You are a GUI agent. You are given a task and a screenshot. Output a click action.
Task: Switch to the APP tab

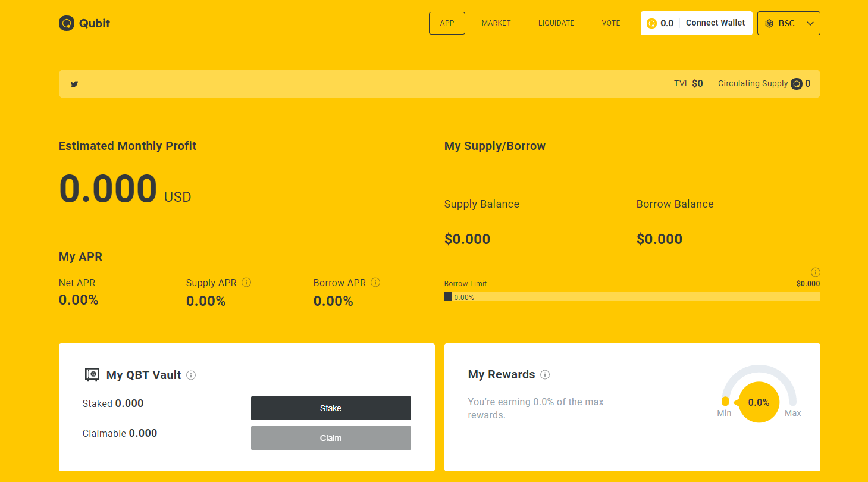[x=447, y=23]
